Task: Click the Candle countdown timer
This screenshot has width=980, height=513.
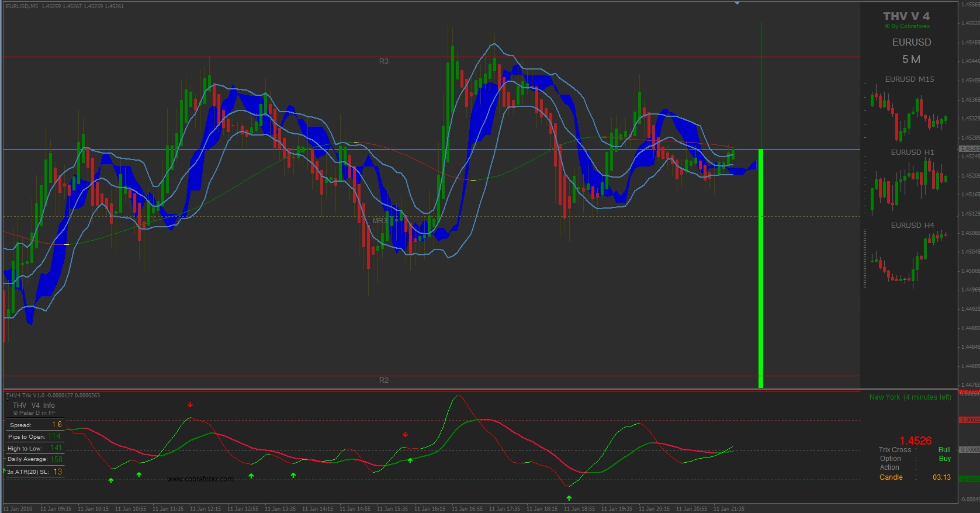Action: click(x=941, y=477)
